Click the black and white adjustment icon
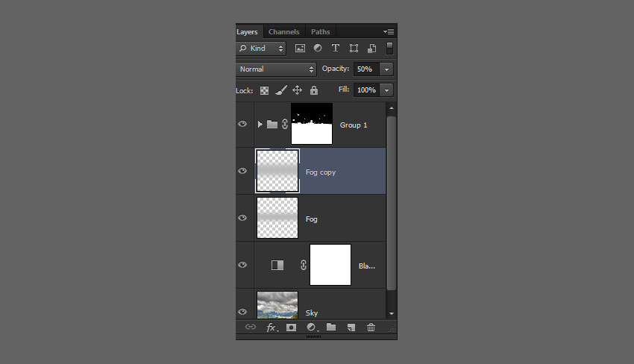This screenshot has height=364, width=634. [x=277, y=265]
